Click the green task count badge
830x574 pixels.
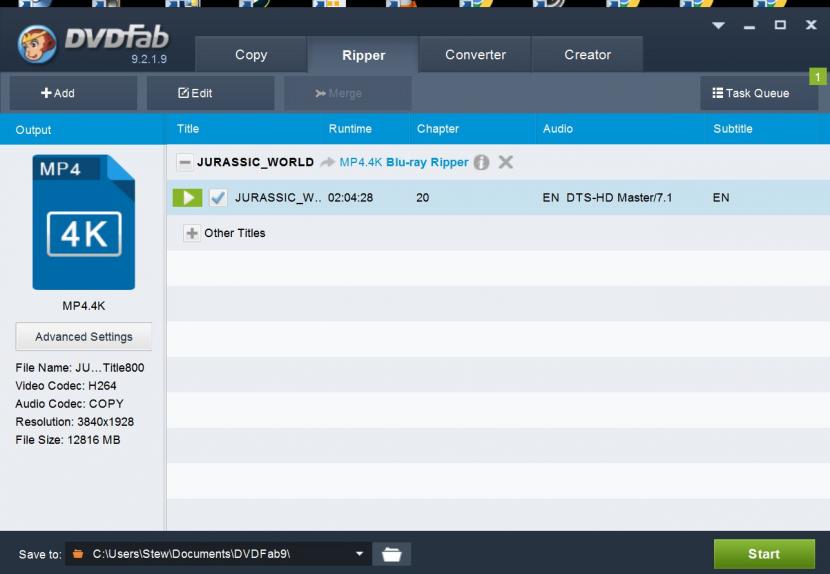[x=818, y=77]
